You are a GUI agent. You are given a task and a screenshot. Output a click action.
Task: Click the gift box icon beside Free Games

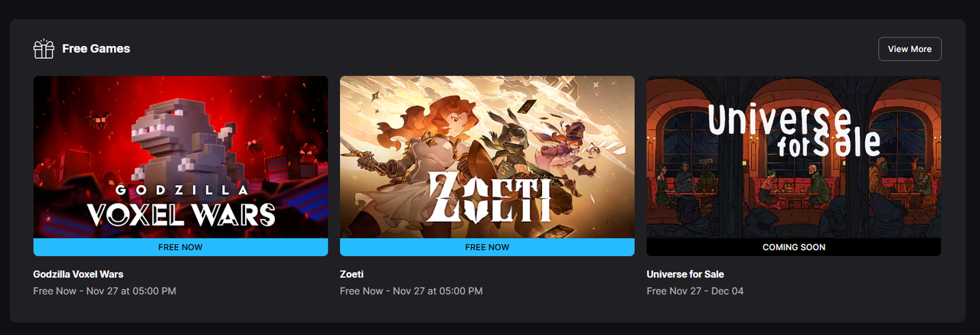click(x=44, y=49)
